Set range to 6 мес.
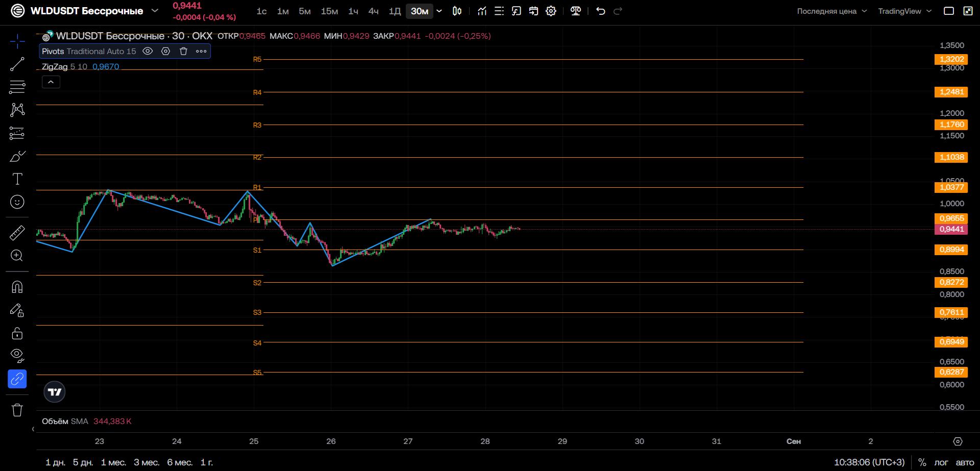980x471 pixels. pos(180,462)
